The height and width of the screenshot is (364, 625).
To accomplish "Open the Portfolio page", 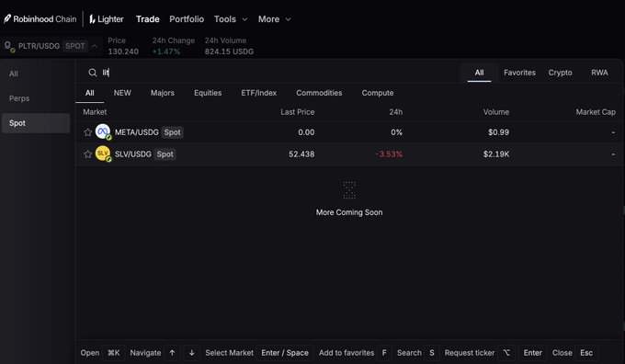I will pyautogui.click(x=187, y=19).
